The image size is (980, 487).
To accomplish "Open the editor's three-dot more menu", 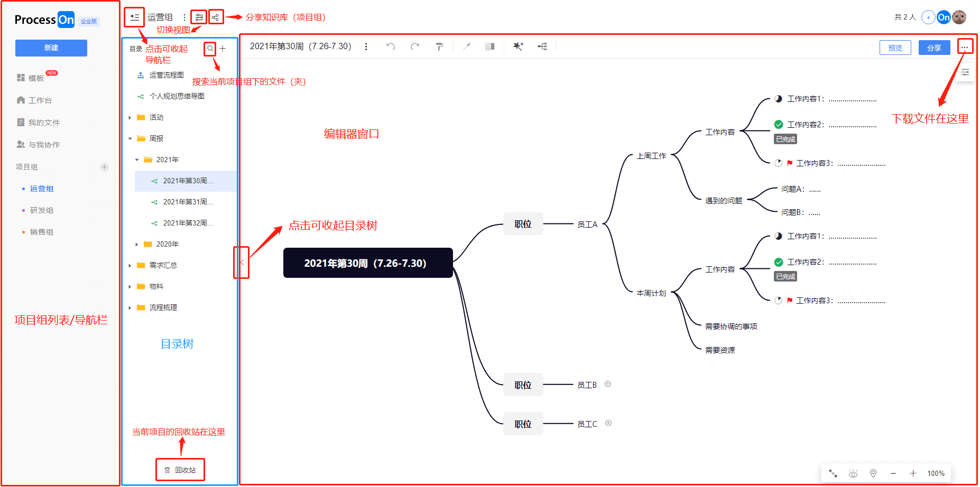I will (x=965, y=47).
